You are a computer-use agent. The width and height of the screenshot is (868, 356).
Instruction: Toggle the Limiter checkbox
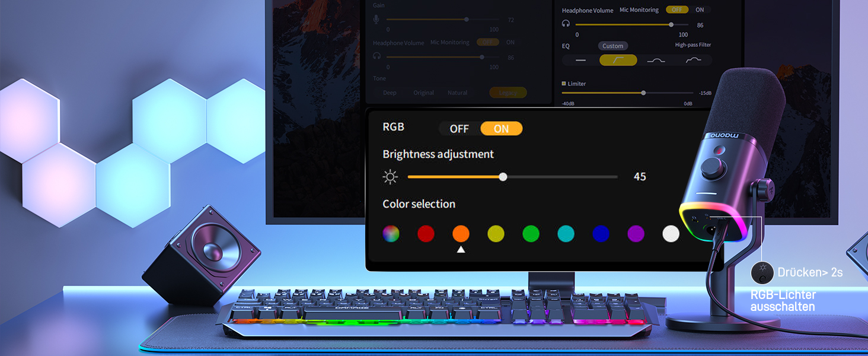click(564, 84)
